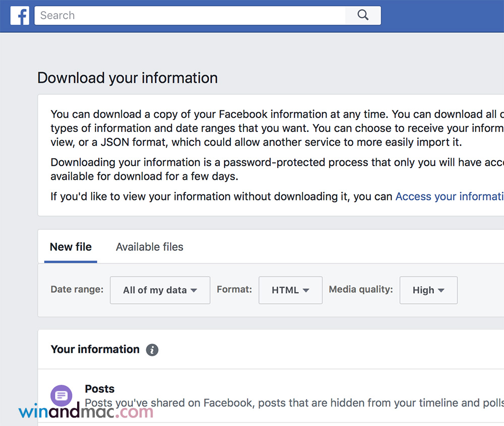This screenshot has height=426, width=504.
Task: Click the password-protected process paragraph
Action: point(272,170)
